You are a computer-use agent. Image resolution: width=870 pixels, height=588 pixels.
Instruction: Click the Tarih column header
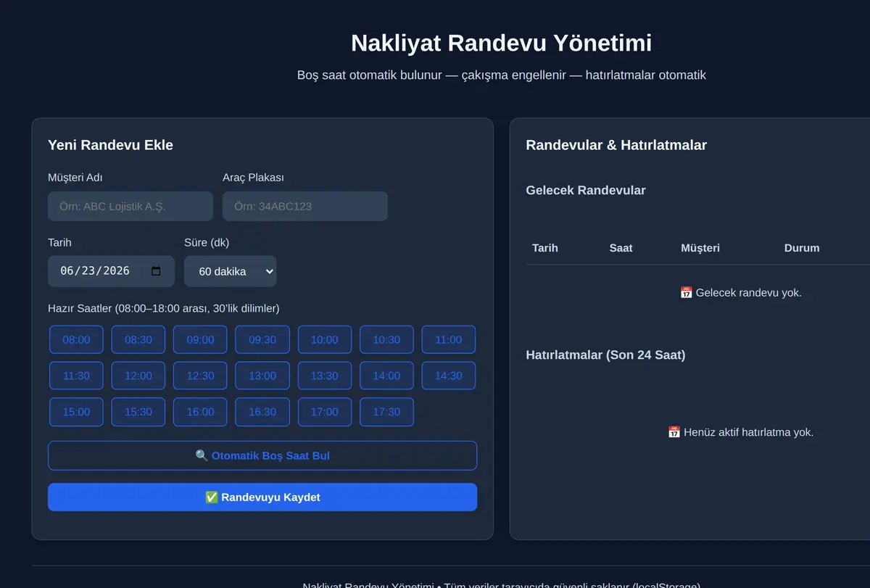click(545, 248)
